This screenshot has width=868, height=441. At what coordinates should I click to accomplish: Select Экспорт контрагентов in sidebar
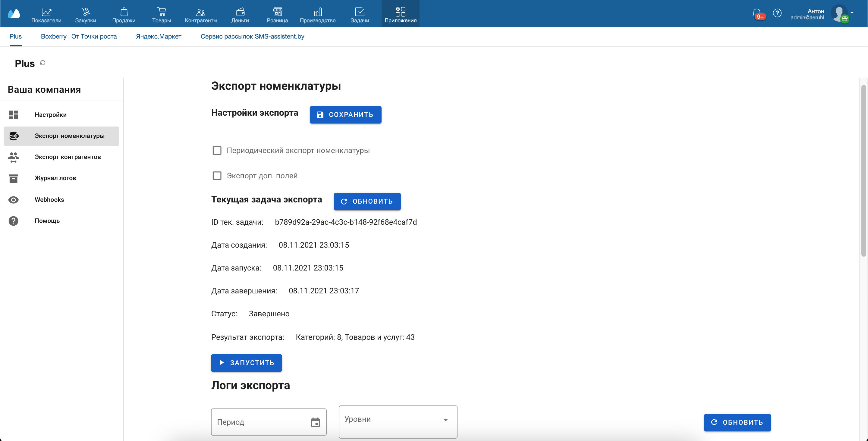68,157
